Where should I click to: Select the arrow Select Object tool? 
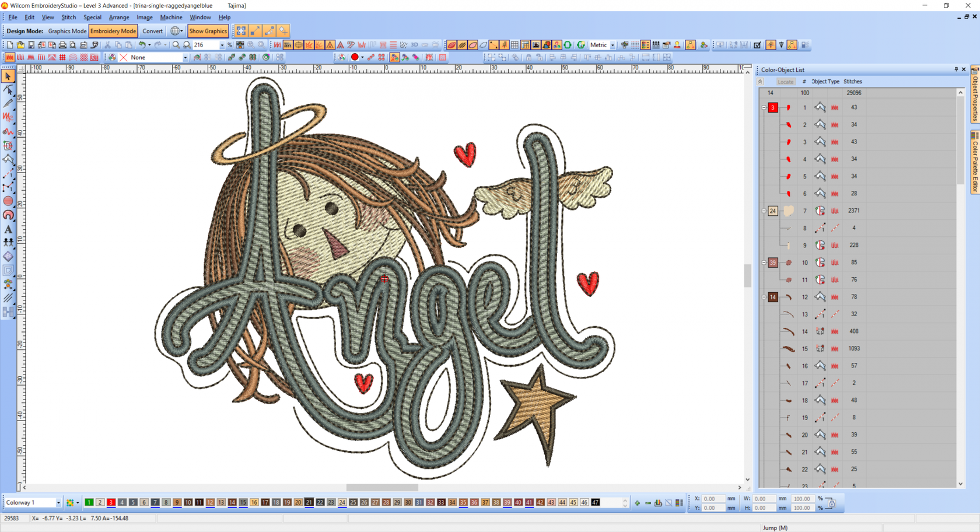(8, 76)
